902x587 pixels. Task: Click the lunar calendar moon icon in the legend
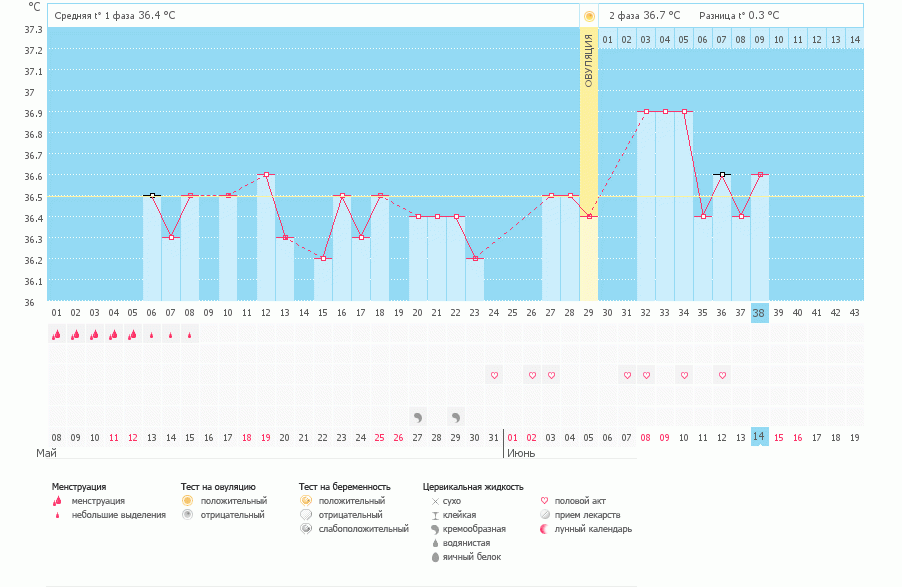tap(544, 529)
